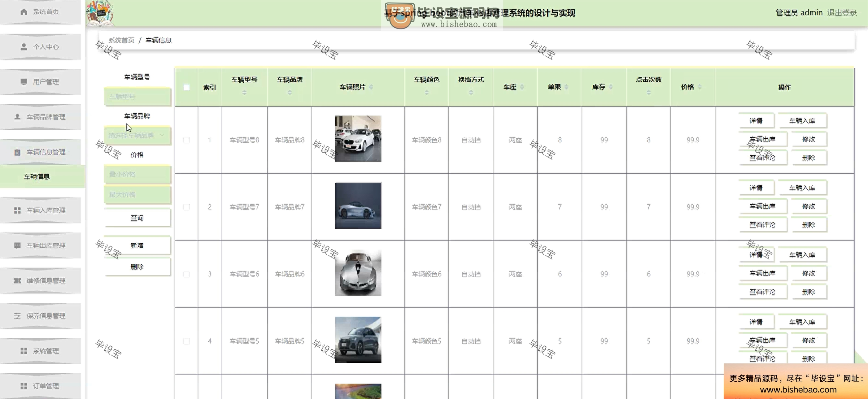Click the 删除 button below 新增
The image size is (868, 399).
137,267
